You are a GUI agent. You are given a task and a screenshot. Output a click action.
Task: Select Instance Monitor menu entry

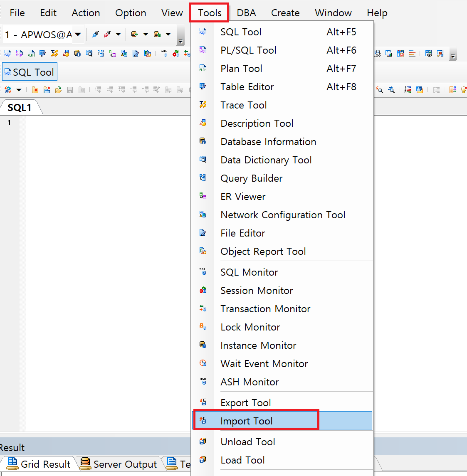282,345
